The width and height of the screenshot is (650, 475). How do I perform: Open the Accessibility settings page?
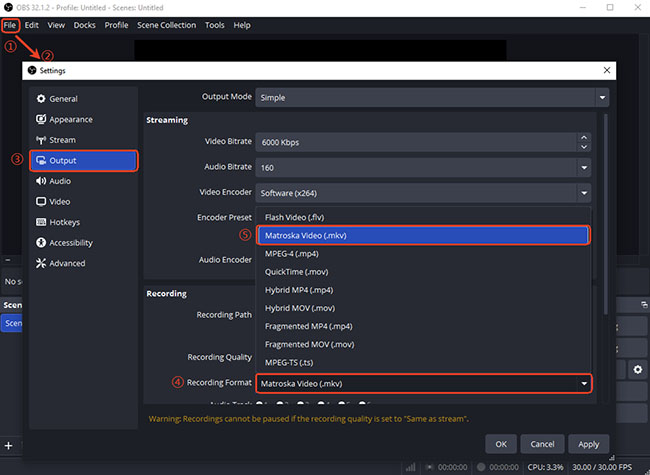[83, 243]
